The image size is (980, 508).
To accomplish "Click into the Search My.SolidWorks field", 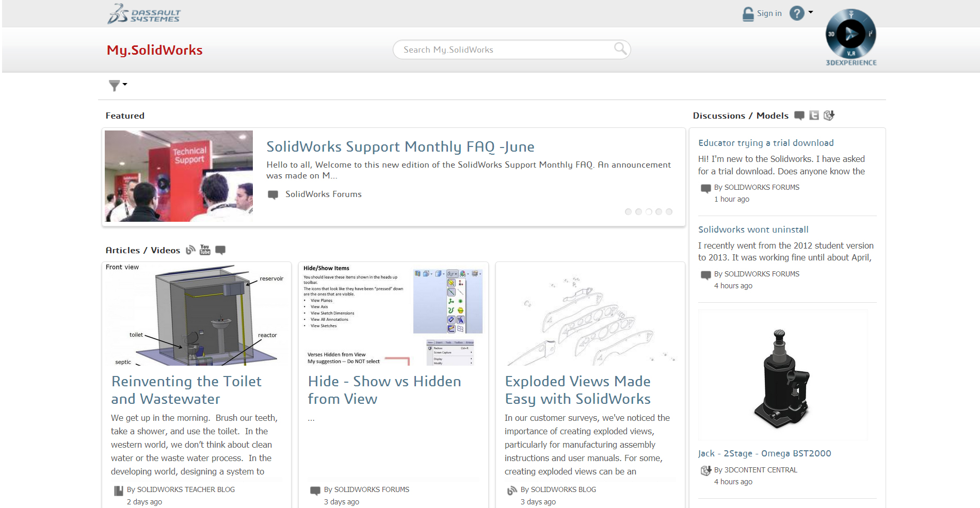I will (501, 50).
